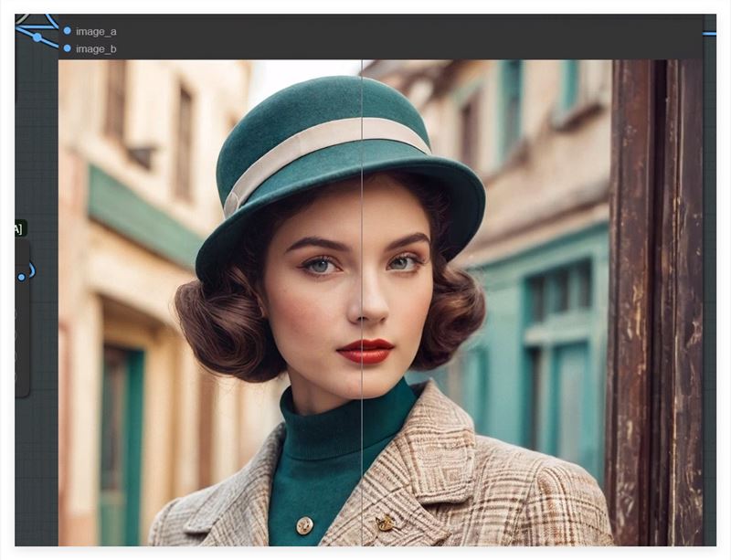Click the link midpoint dot on the incoming wire
731x560 pixels.
coord(37,37)
